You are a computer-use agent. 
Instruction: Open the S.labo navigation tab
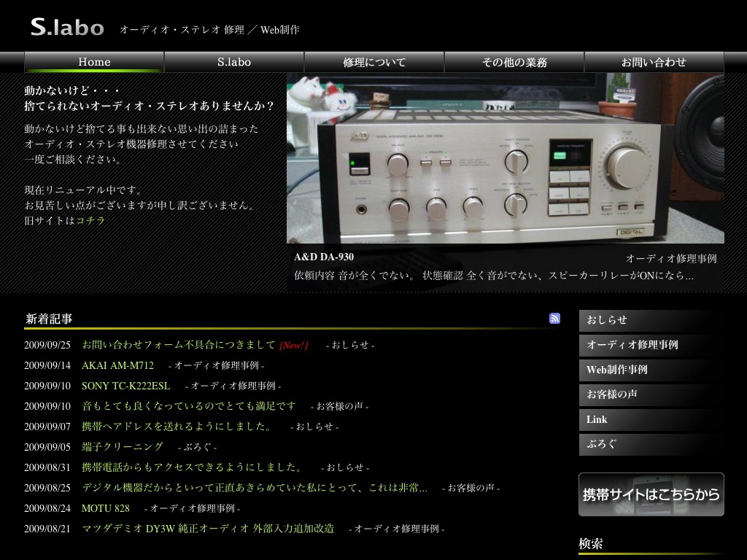point(234,62)
